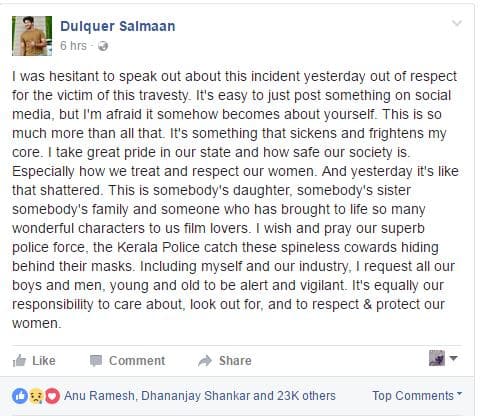Click the 6 hrs timestamp link
This screenshot has height=416, width=480.
click(73, 46)
